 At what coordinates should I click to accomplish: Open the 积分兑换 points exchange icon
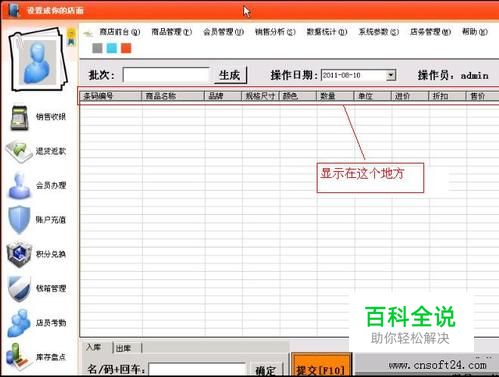coord(19,254)
